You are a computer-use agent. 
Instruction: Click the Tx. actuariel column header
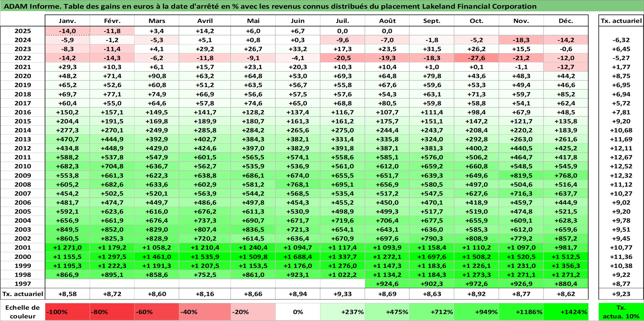tap(621, 21)
